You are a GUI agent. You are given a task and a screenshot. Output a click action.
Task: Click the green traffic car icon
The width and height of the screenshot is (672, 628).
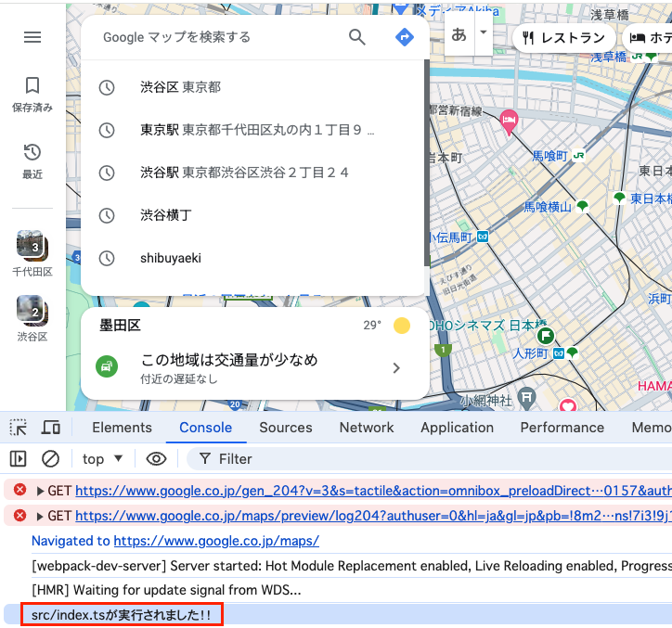pos(107,366)
